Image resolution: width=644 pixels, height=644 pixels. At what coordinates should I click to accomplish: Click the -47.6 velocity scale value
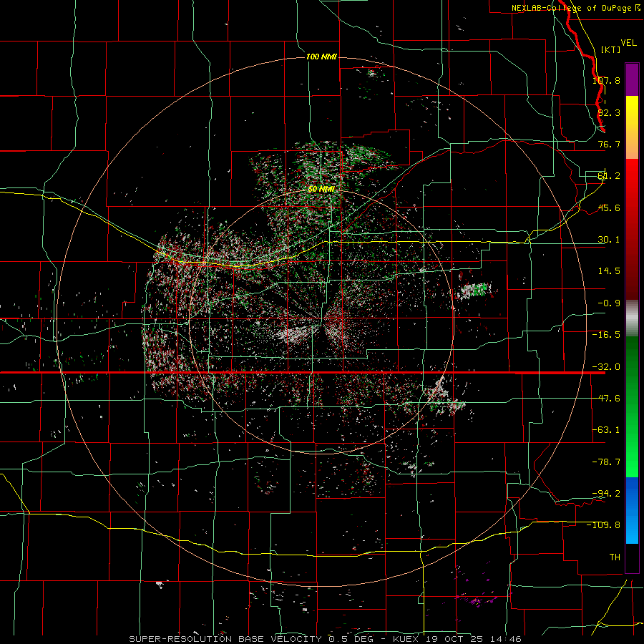606,399
